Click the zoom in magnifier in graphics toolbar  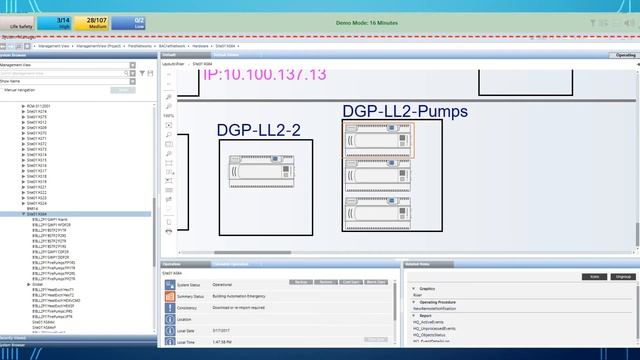169,97
